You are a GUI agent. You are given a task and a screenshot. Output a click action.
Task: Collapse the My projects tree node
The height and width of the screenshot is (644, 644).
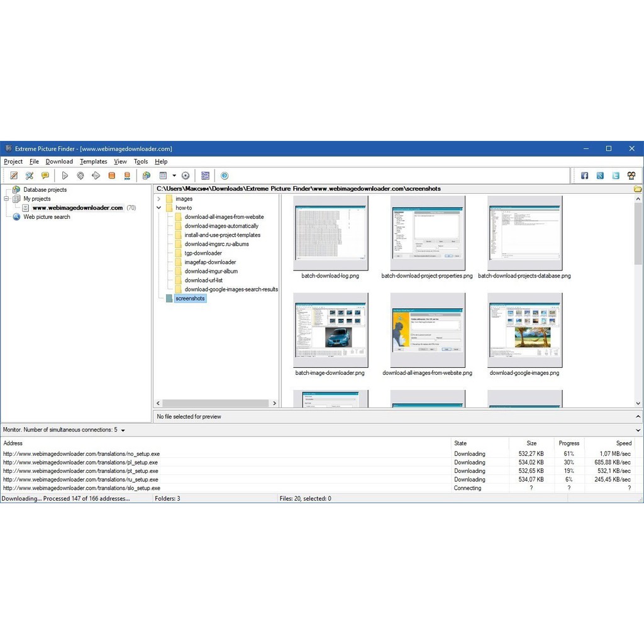7,199
